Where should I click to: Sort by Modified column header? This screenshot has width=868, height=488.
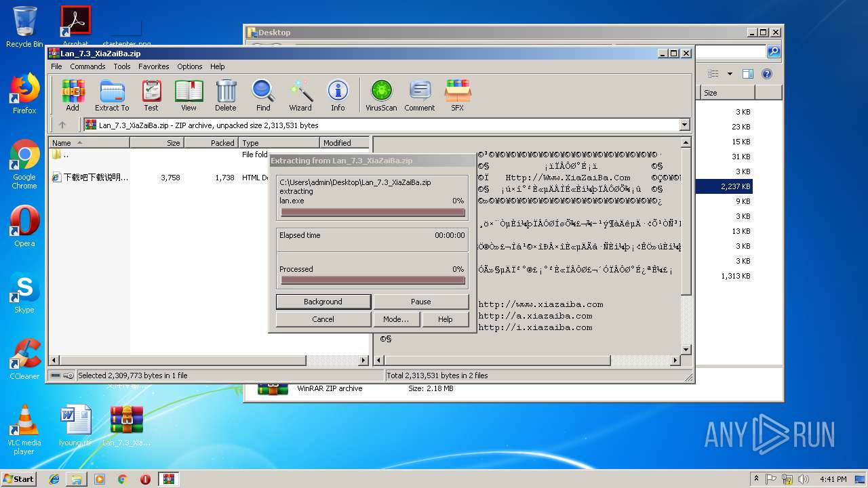(x=345, y=142)
